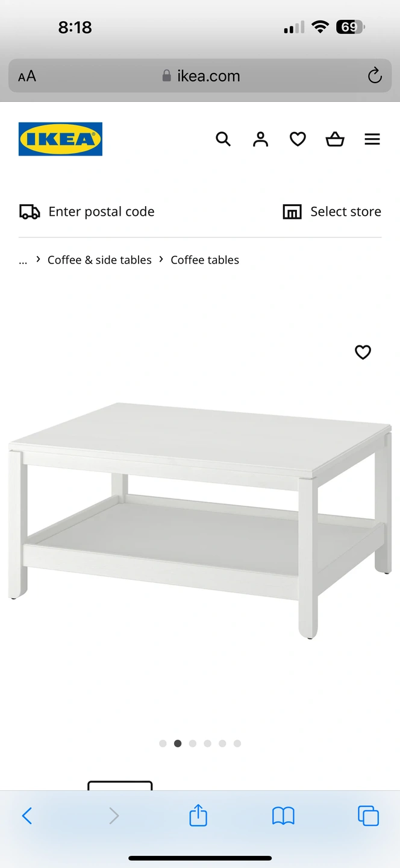
Task: View favorites via header heart icon
Action: 298,139
